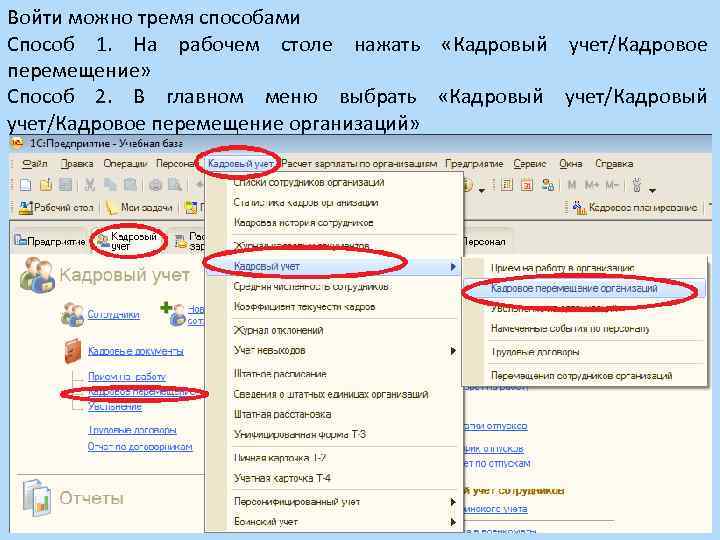Select Статистика кадров организации menu entry
The width and height of the screenshot is (720, 540).
click(306, 202)
